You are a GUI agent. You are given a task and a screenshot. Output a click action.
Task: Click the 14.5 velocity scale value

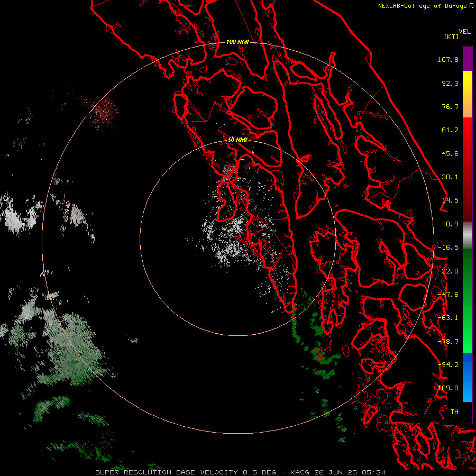[x=450, y=200]
